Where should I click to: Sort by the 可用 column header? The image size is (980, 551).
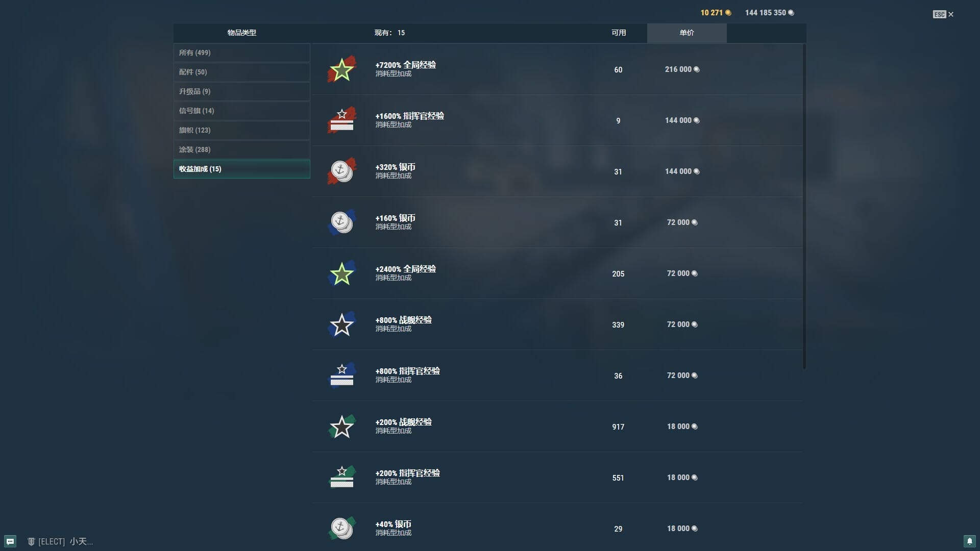(618, 33)
